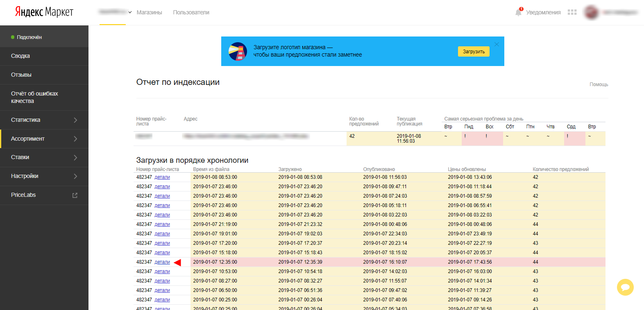Click the PriceLabs external link icon
Image resolution: width=644 pixels, height=310 pixels.
click(x=75, y=195)
